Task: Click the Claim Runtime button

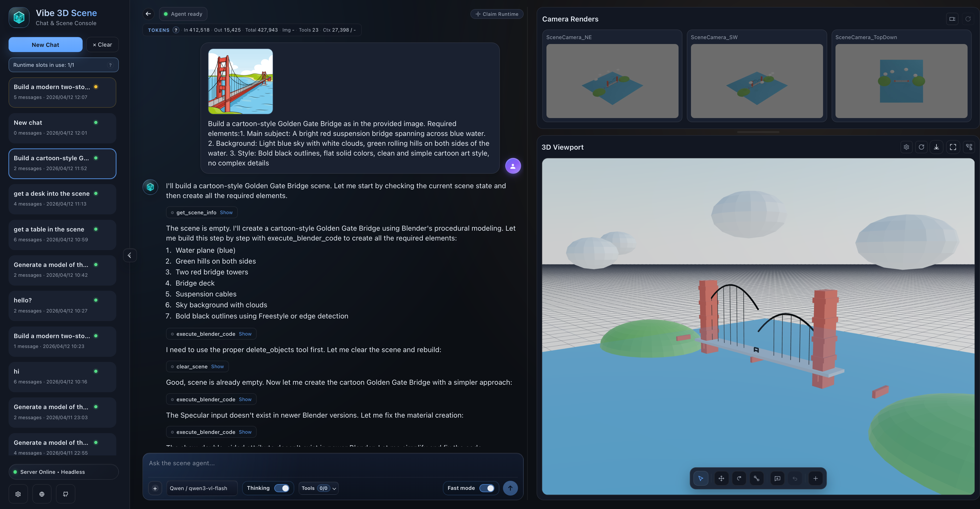Action: click(496, 14)
